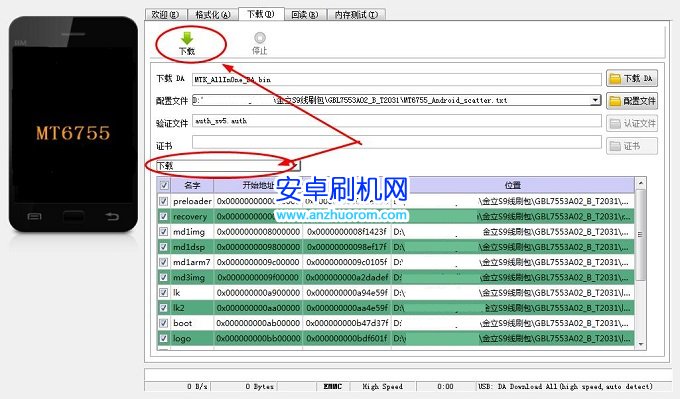Image resolution: width=680 pixels, height=399 pixels.
Task: Click folder icon on 下载 DA button
Action: (615, 78)
